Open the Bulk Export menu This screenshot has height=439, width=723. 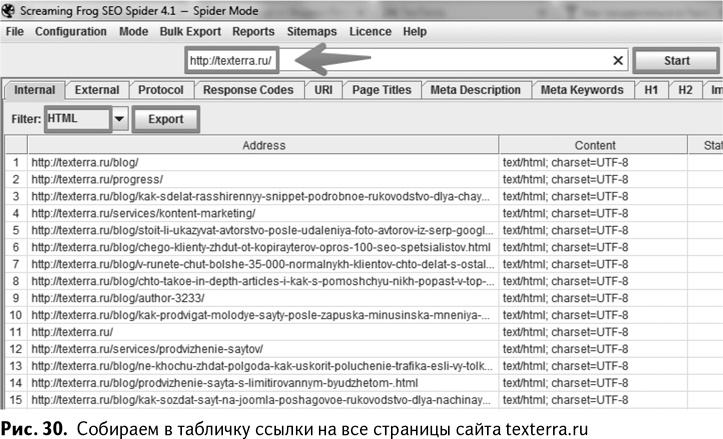(x=189, y=32)
